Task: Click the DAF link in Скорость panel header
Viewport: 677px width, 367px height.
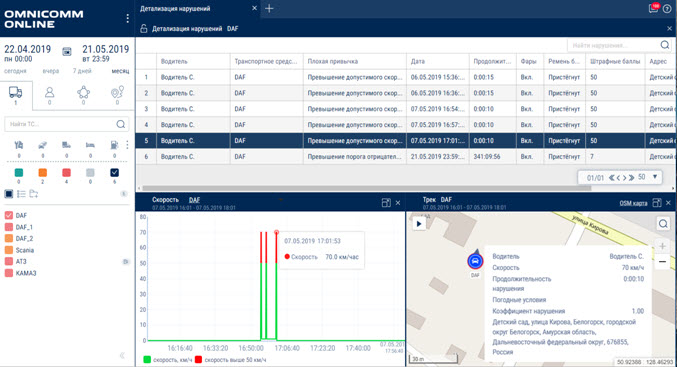Action: coord(194,200)
